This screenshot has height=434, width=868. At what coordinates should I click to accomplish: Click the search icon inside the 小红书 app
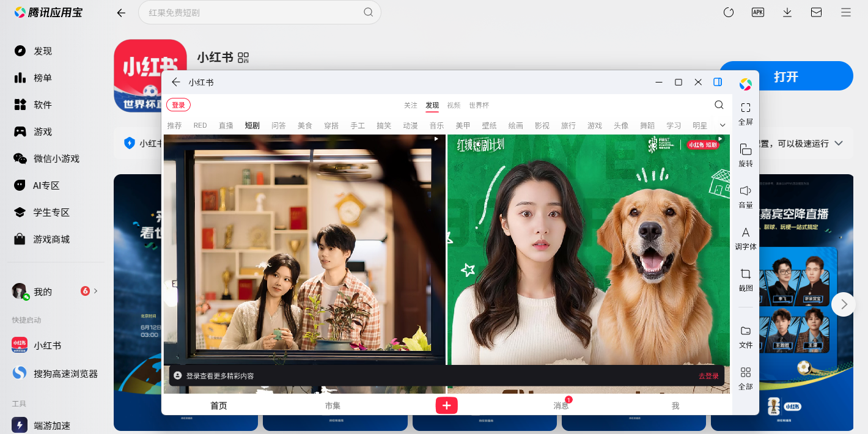coord(719,105)
